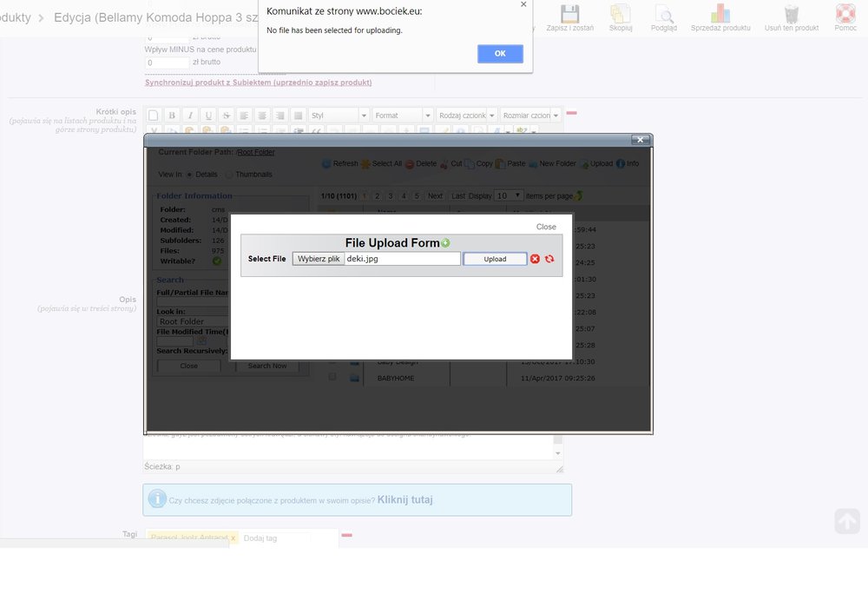This screenshot has height=594, width=868.
Task: Click Close link in the upload form
Action: 546,227
